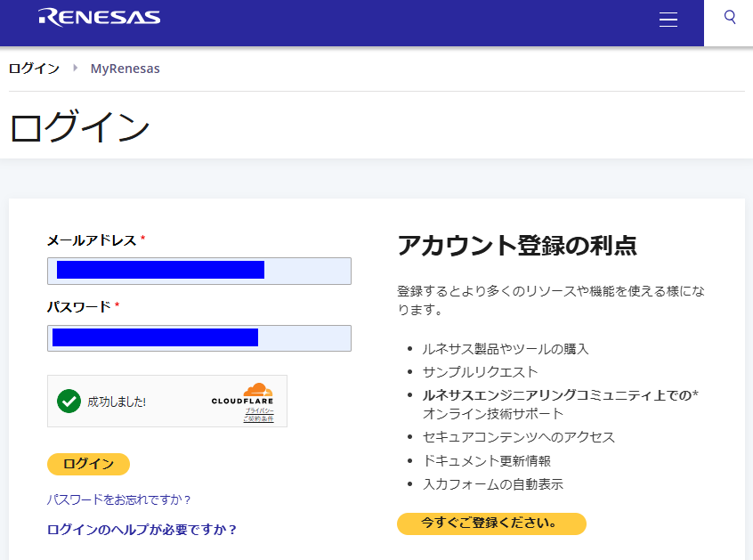Click the 今すぐご登録ください button
753x560 pixels.
pos(491,523)
